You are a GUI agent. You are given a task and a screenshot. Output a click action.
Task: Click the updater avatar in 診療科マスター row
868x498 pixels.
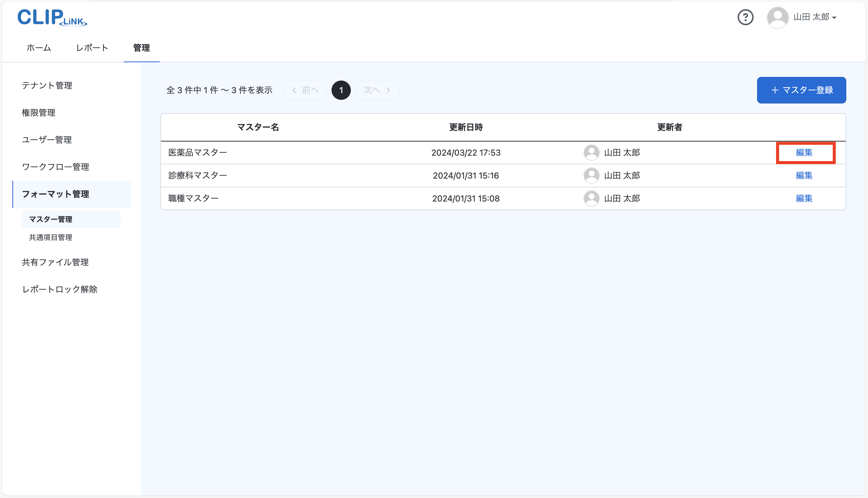[x=591, y=175]
